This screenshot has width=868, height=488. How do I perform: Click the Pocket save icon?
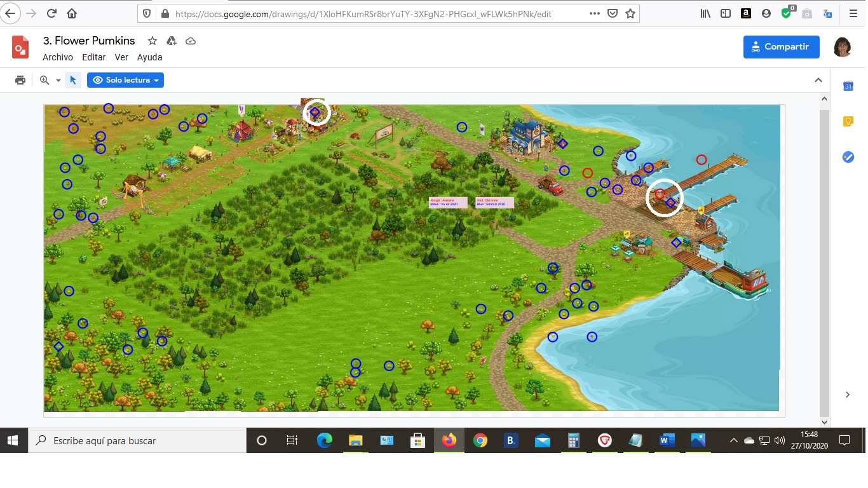pyautogui.click(x=612, y=13)
